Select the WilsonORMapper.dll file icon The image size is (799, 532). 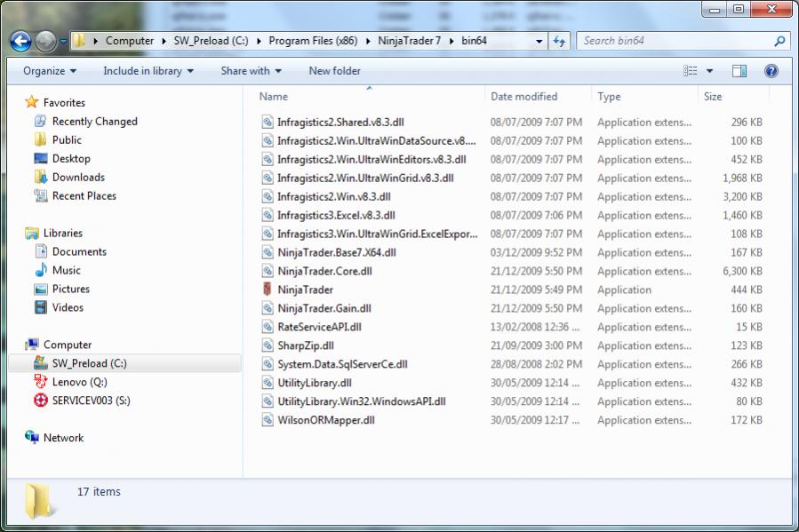[267, 420]
